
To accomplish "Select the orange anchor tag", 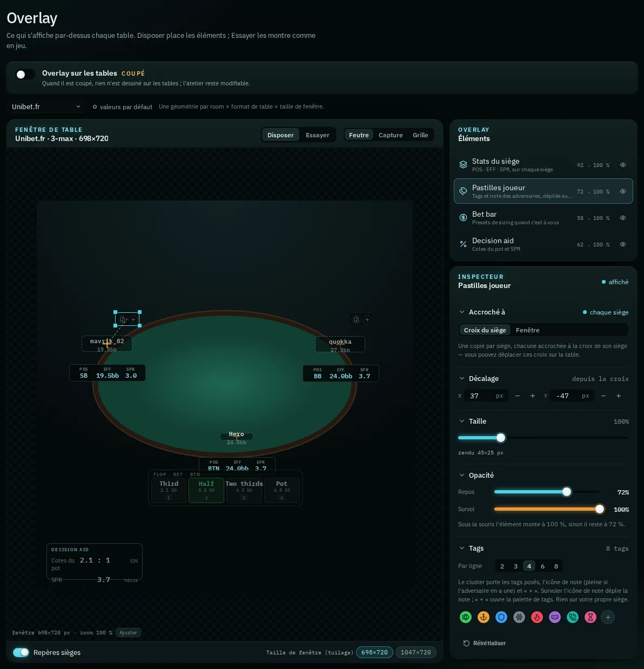I will pyautogui.click(x=484, y=617).
